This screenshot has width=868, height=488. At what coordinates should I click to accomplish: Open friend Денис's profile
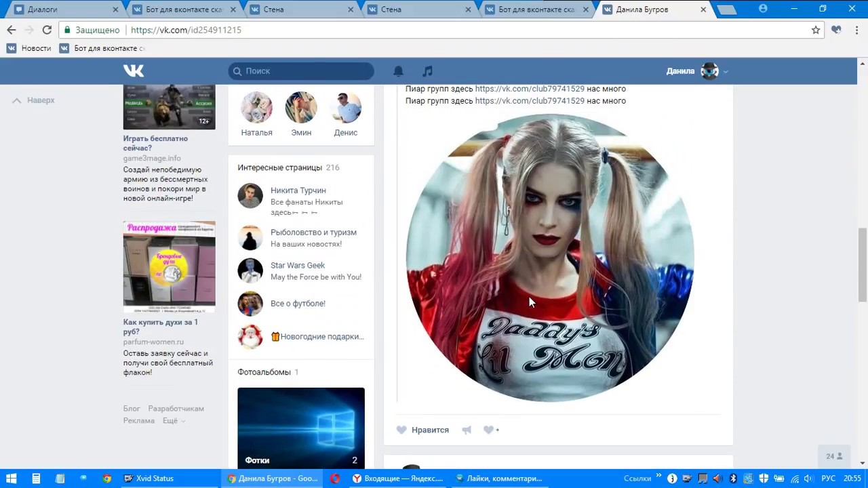coord(346,114)
